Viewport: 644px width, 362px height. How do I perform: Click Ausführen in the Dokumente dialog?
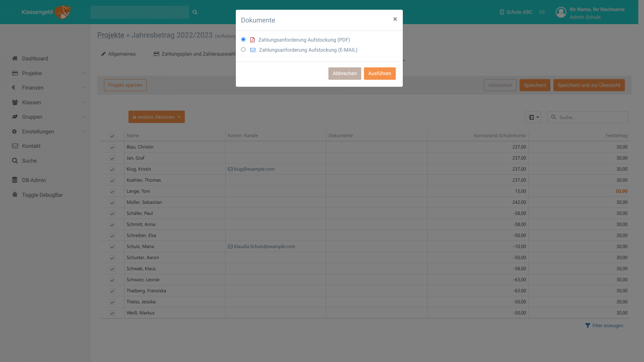379,74
